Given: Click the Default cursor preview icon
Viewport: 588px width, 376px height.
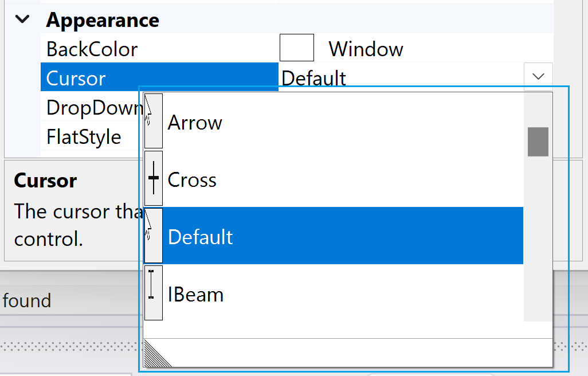Looking at the screenshot, I should coord(153,236).
